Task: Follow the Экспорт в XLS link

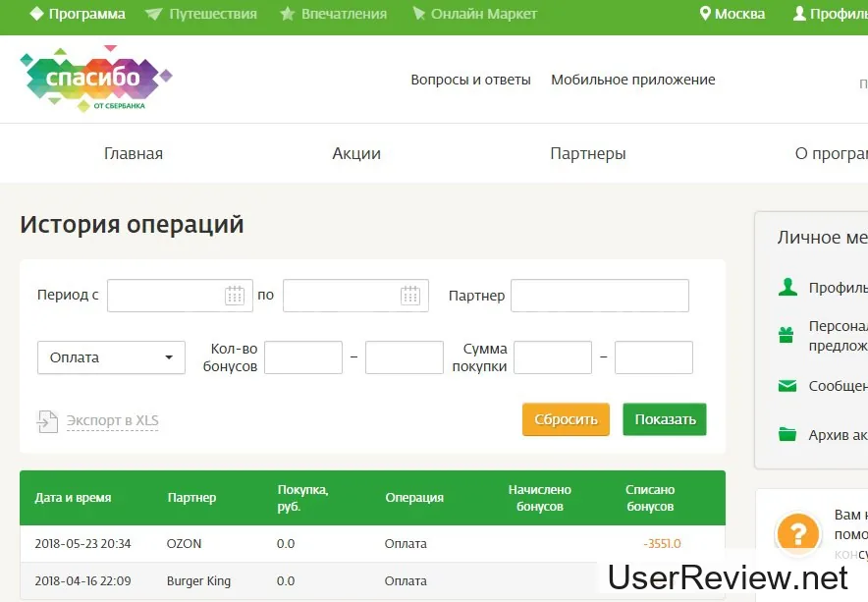Action: tap(112, 421)
